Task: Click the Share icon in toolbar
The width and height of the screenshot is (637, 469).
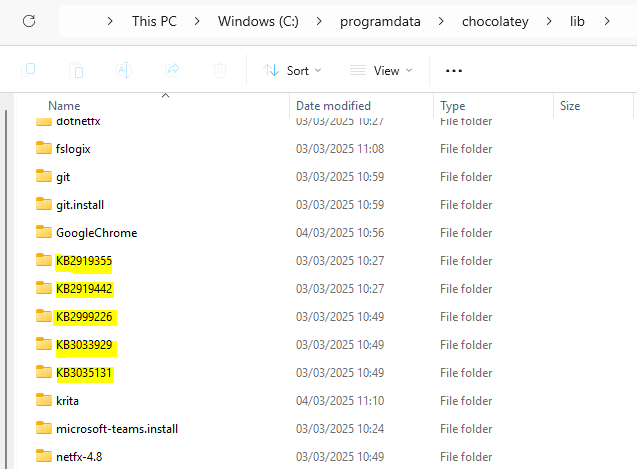Action: (x=172, y=70)
